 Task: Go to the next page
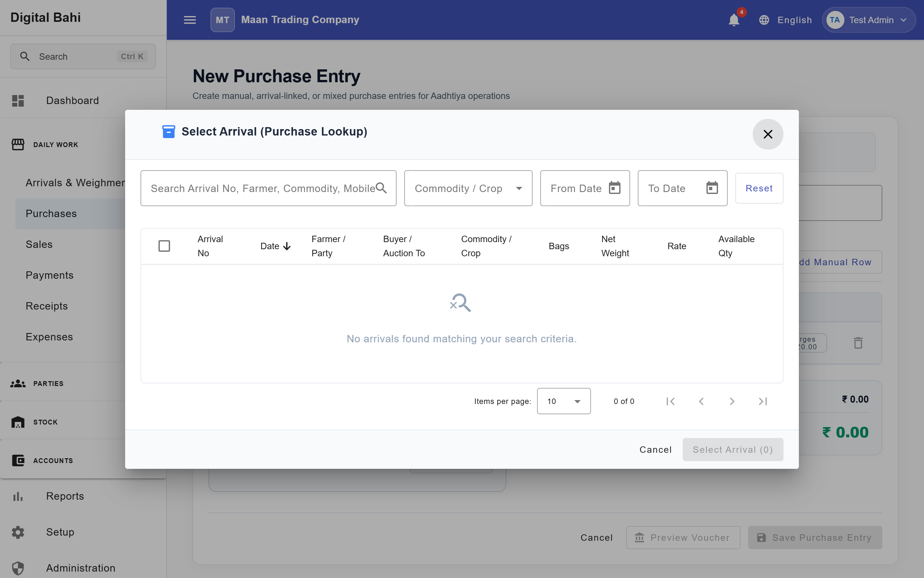pyautogui.click(x=732, y=401)
